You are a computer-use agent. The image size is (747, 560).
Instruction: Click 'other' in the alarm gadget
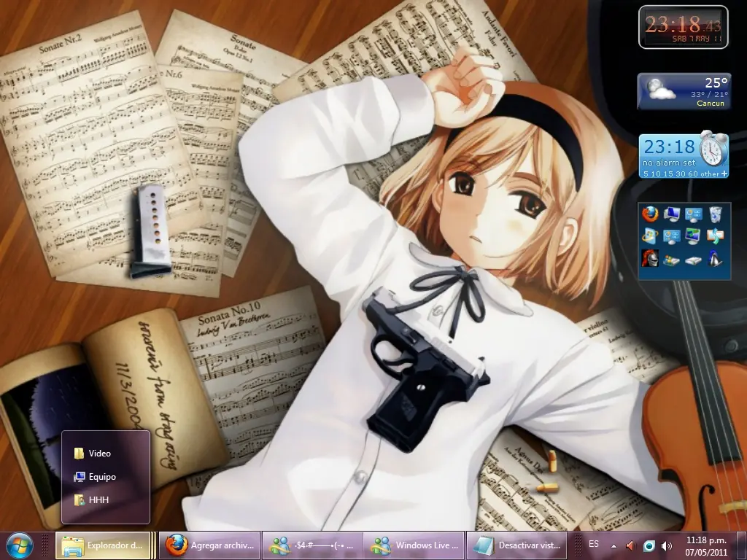point(710,174)
